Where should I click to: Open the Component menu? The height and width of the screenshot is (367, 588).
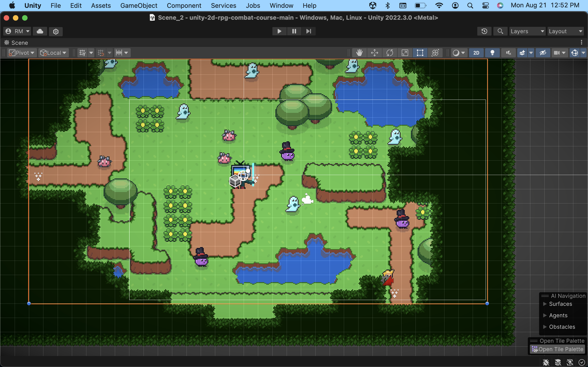[184, 5]
